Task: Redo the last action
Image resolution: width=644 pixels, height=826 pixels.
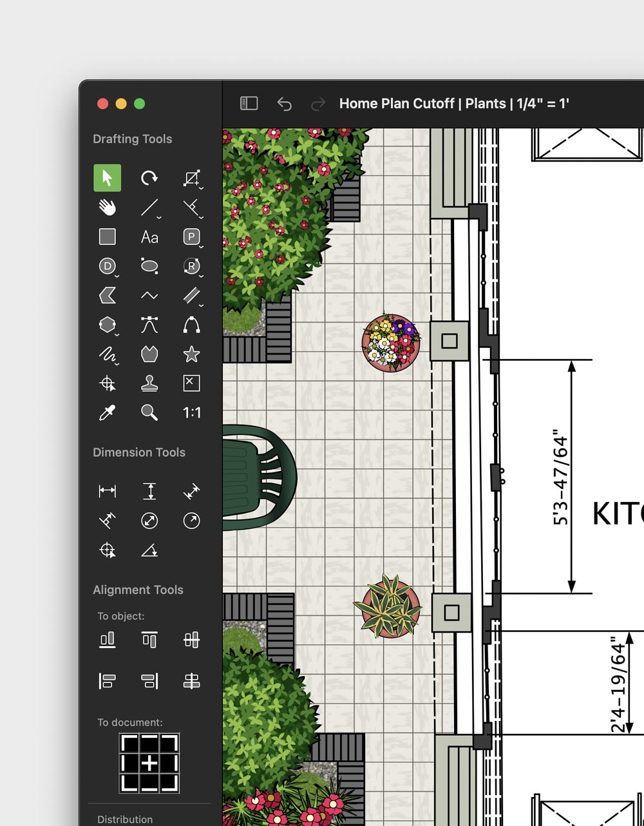Action: (x=317, y=104)
